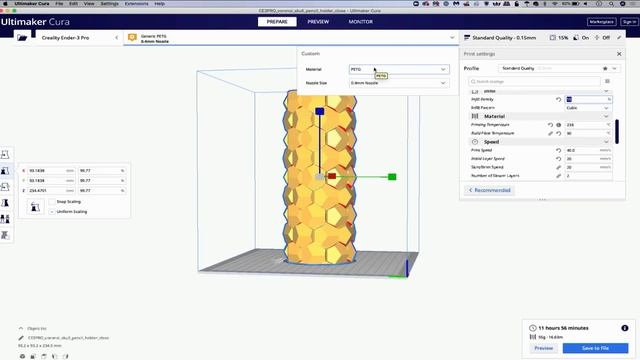This screenshot has width=640, height=360.
Task: Click the info icon beside Printing Temperature
Action: tap(558, 125)
